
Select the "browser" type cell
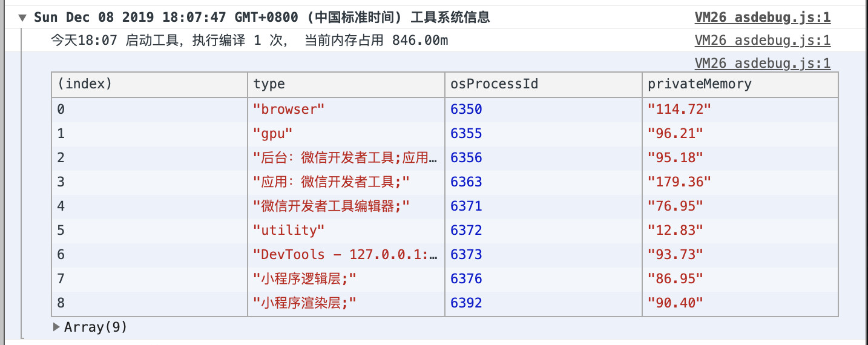tap(346, 110)
